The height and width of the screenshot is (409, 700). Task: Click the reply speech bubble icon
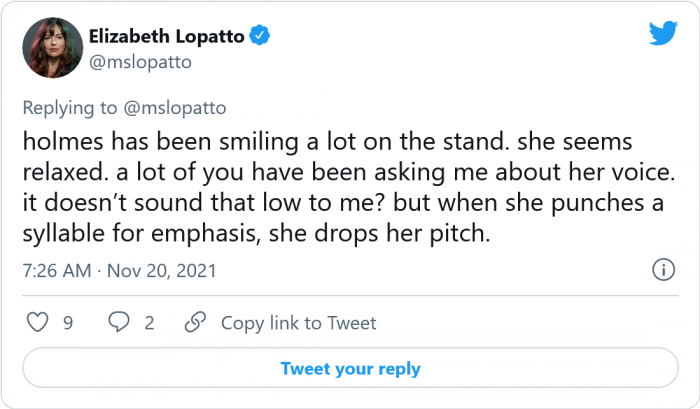[118, 322]
